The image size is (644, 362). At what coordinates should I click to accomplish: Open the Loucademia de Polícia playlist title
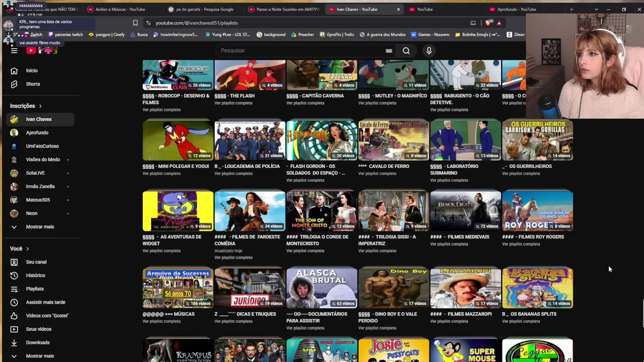coord(247,166)
